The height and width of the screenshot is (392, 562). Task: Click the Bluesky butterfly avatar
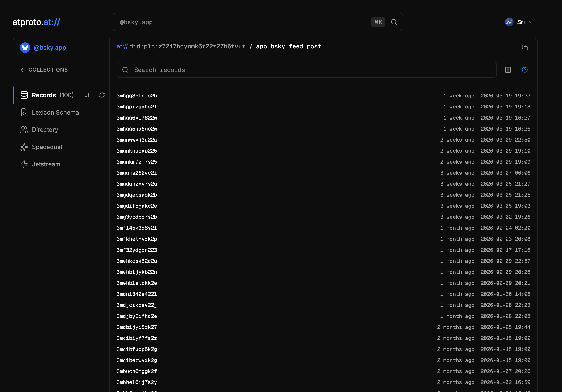(x=25, y=48)
